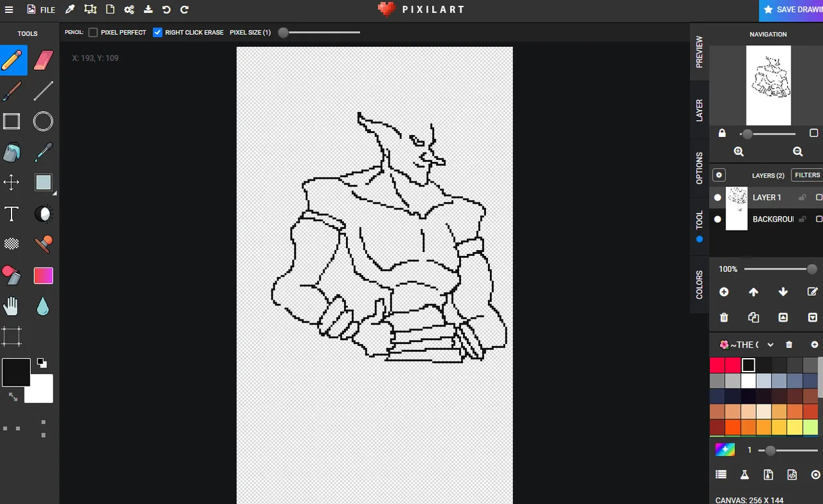This screenshot has width=823, height=504.
Task: Open the settings gears icon
Action: click(x=129, y=10)
